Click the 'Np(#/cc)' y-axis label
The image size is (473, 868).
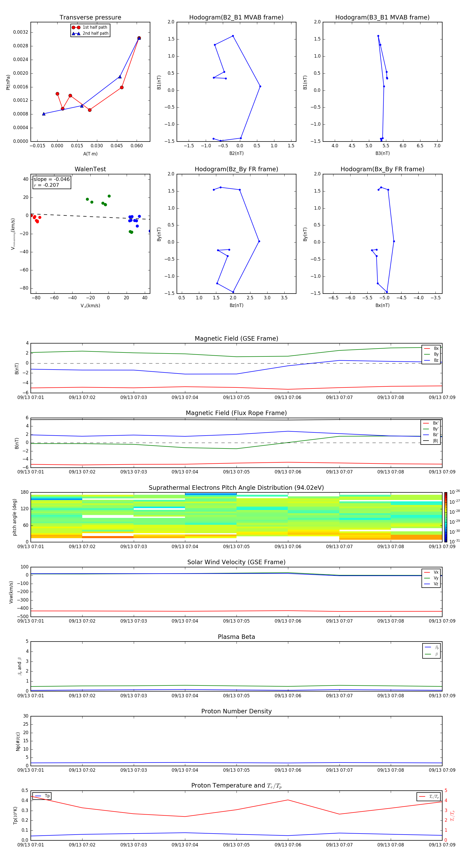(18, 741)
